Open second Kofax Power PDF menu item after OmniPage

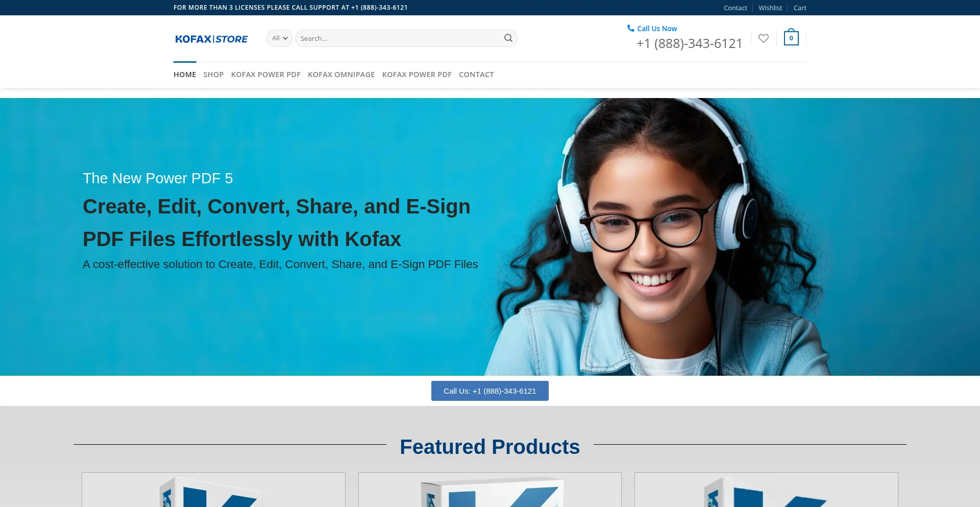[417, 75]
